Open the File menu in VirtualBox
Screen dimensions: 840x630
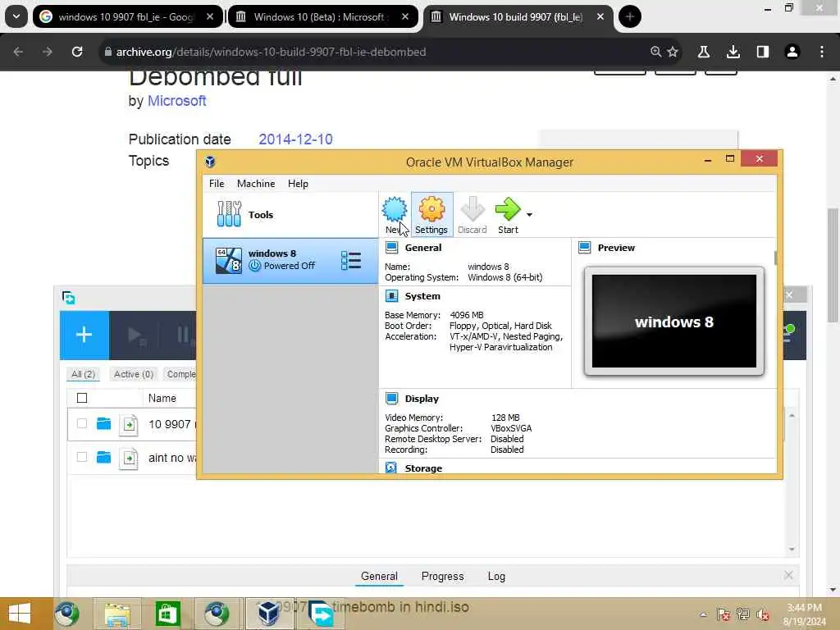point(217,184)
